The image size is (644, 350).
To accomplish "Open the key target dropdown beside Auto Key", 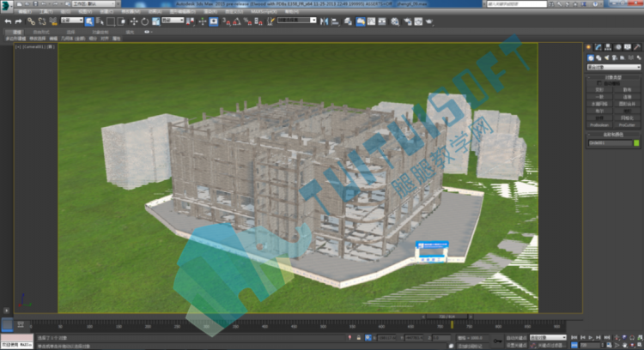I will click(x=548, y=337).
